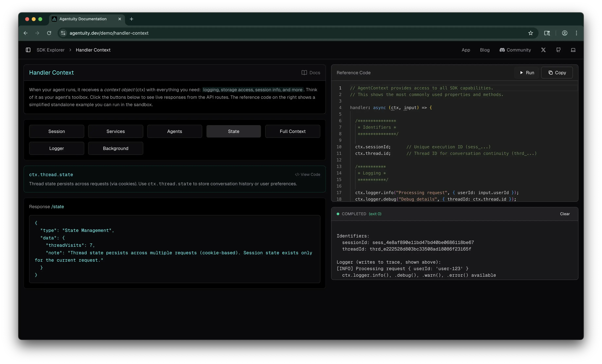The image size is (602, 364).
Task: Open the site permissions control in address bar
Action: [x=63, y=33]
